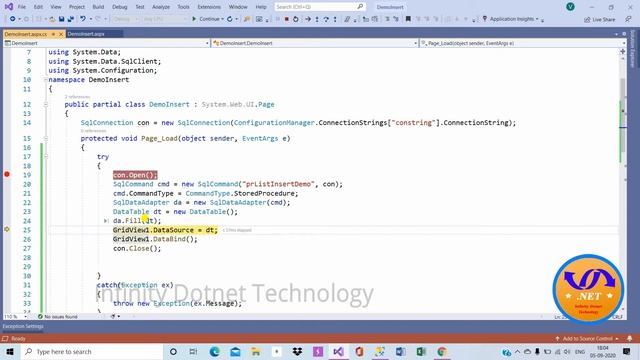Click con.Open(); on line 19

[x=135, y=175]
